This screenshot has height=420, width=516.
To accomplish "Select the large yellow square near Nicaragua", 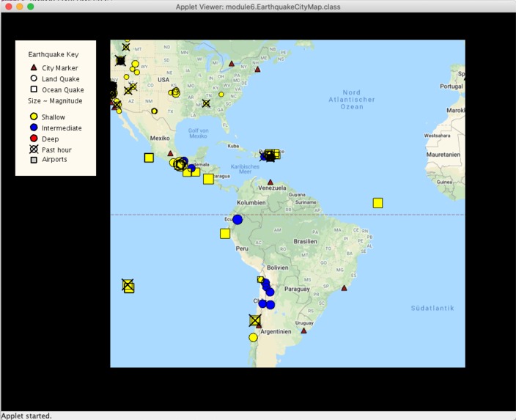I will pos(208,179).
